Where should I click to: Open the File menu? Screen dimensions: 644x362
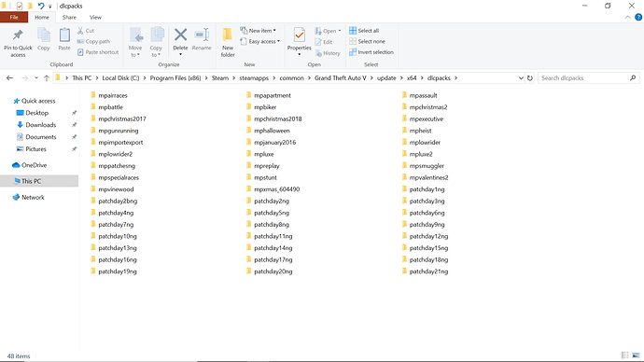[14, 17]
